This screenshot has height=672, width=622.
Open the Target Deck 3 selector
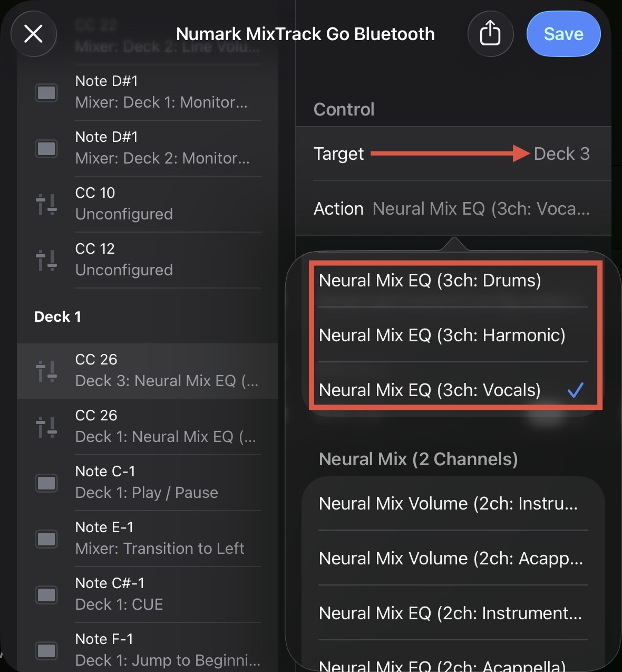pos(453,153)
